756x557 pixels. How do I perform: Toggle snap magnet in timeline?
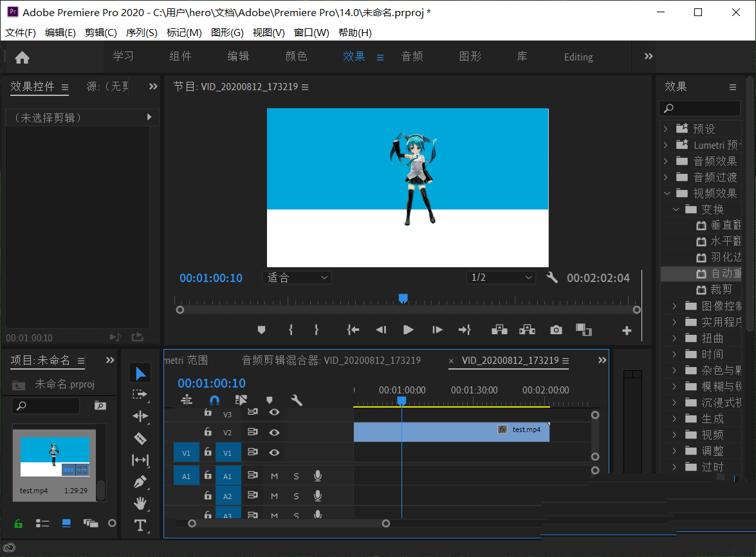(214, 400)
